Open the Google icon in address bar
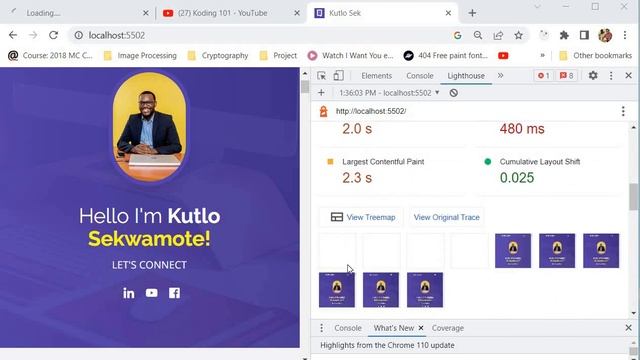 (x=458, y=36)
